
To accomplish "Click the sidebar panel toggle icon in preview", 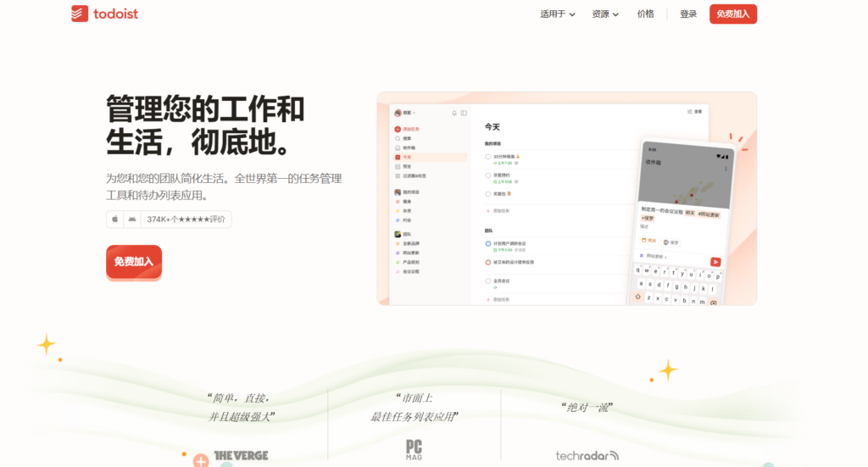I will click(x=464, y=113).
